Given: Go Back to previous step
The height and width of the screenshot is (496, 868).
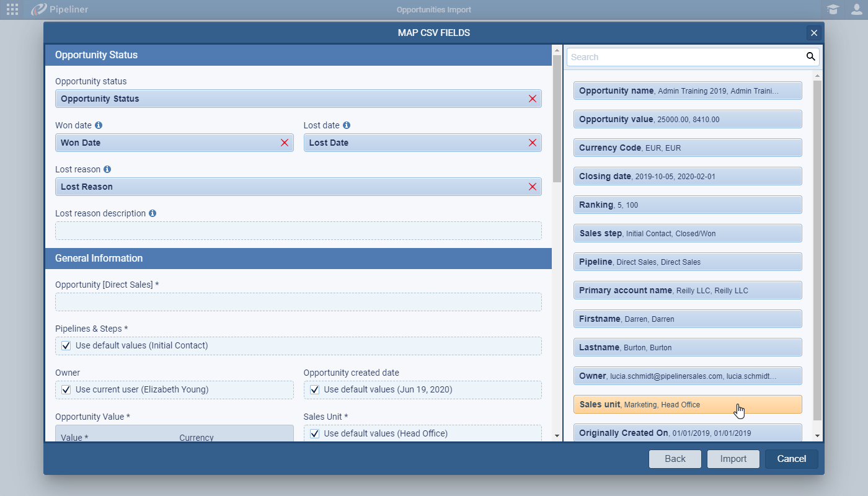Looking at the screenshot, I should pos(675,459).
